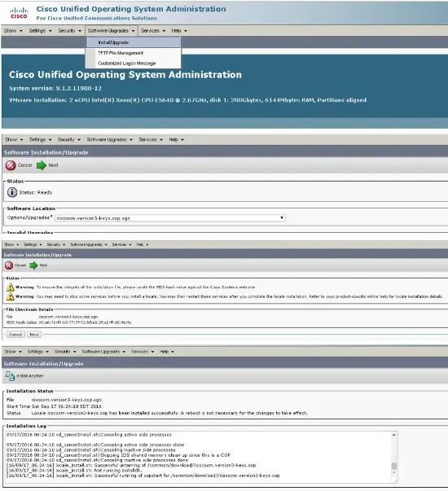The image size is (448, 491).
Task: Open the Options/Upgrades file dropdown
Action: [x=170, y=218]
